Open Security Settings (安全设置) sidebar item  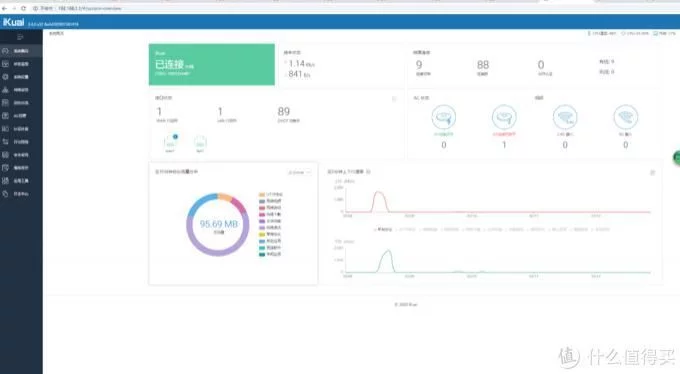(21, 155)
